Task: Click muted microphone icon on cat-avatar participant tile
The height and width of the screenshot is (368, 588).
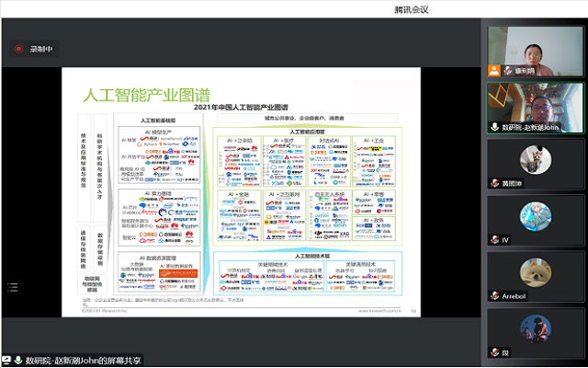Action: (494, 183)
